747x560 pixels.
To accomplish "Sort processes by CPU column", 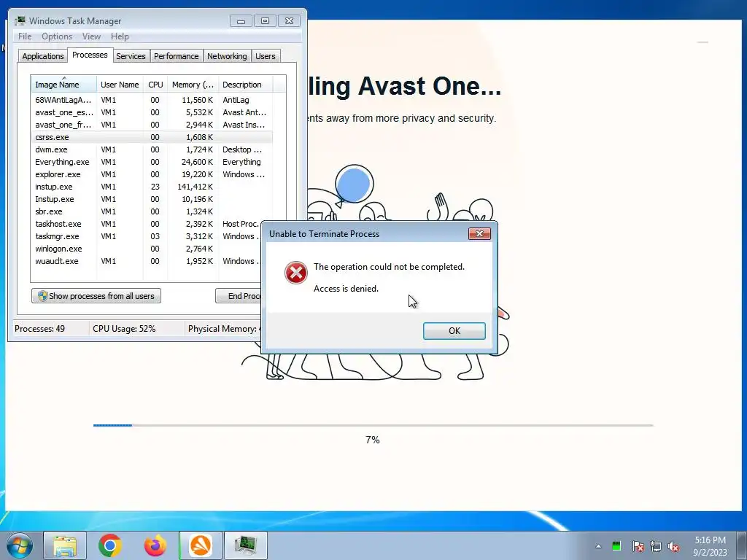I will click(155, 85).
